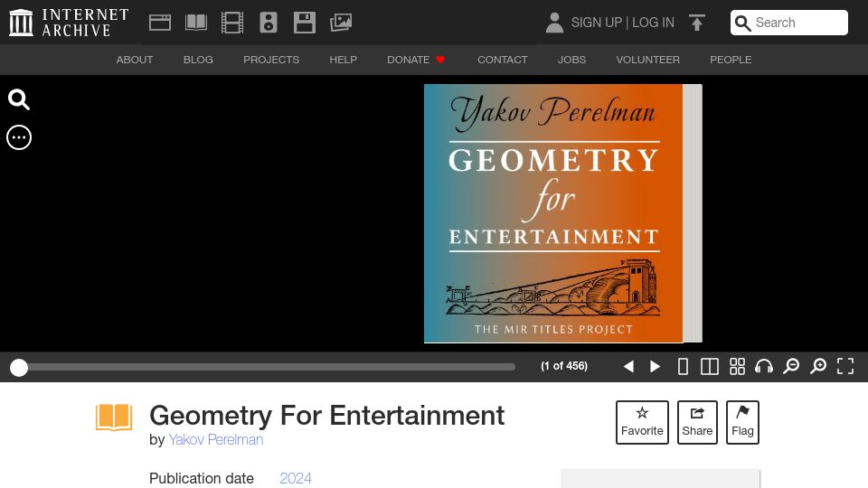Screen dimensions: 868x488
Task: Click the page navigation slider track
Action: click(263, 367)
